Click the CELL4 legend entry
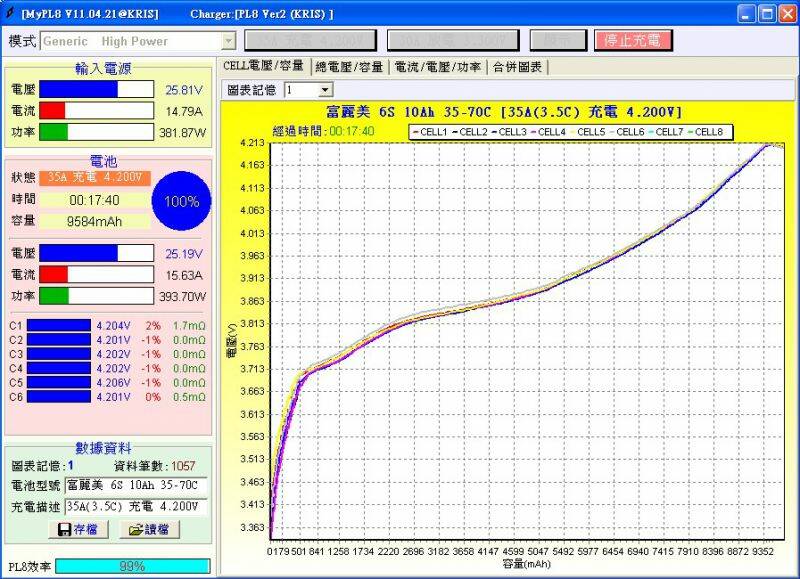 point(547,132)
